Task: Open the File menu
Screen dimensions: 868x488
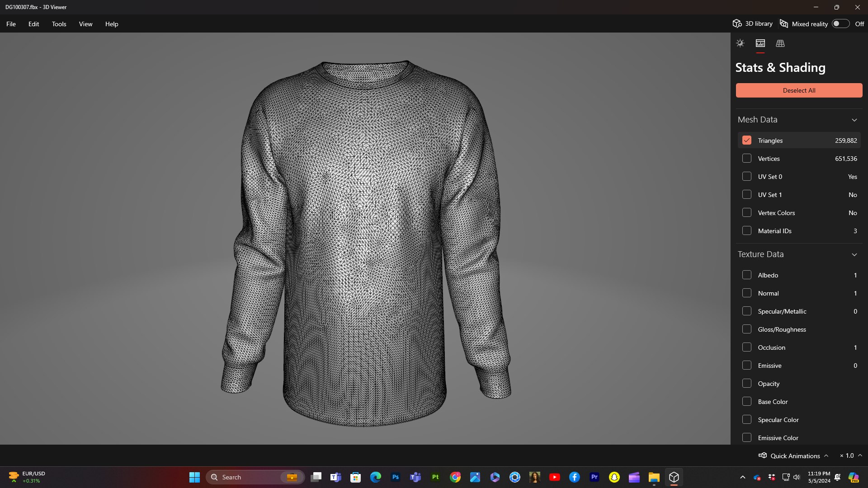Action: click(x=11, y=24)
